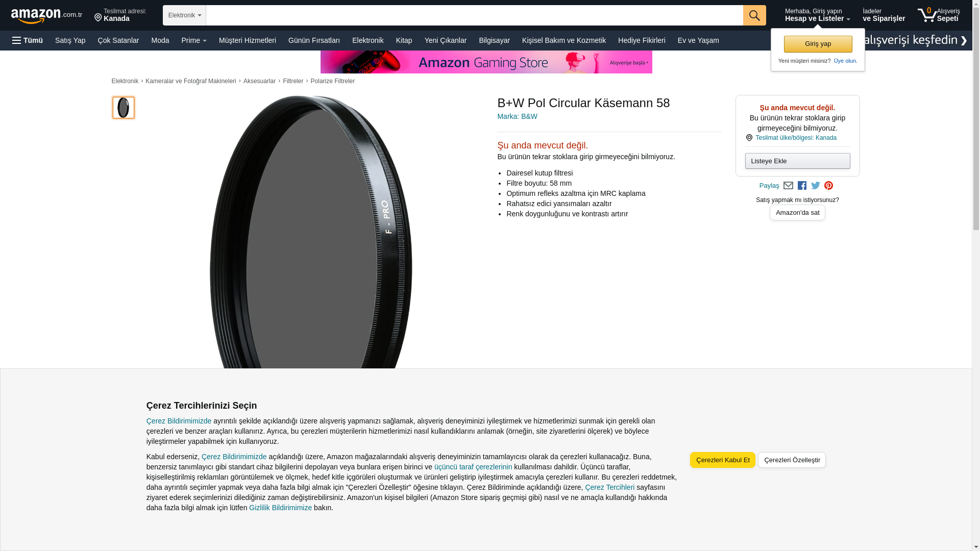
Task: Click into the search input field
Action: click(474, 15)
